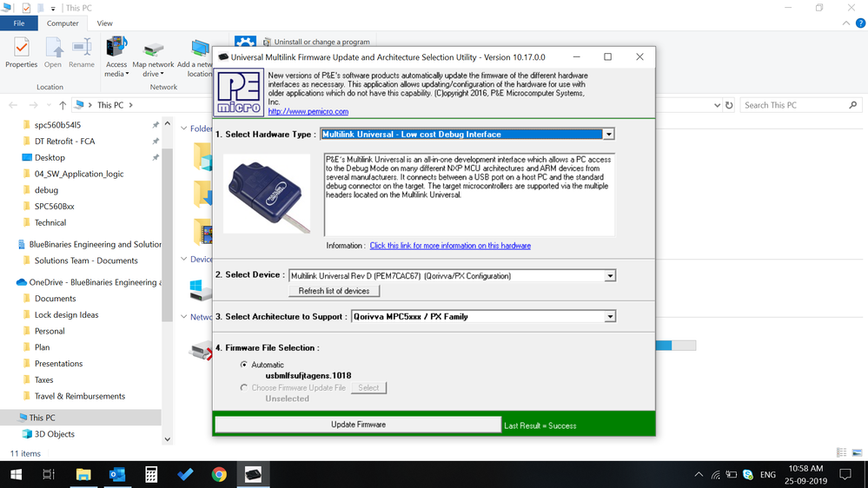The width and height of the screenshot is (868, 488).
Task: Open the Desktop quick access item
Action: click(x=50, y=158)
